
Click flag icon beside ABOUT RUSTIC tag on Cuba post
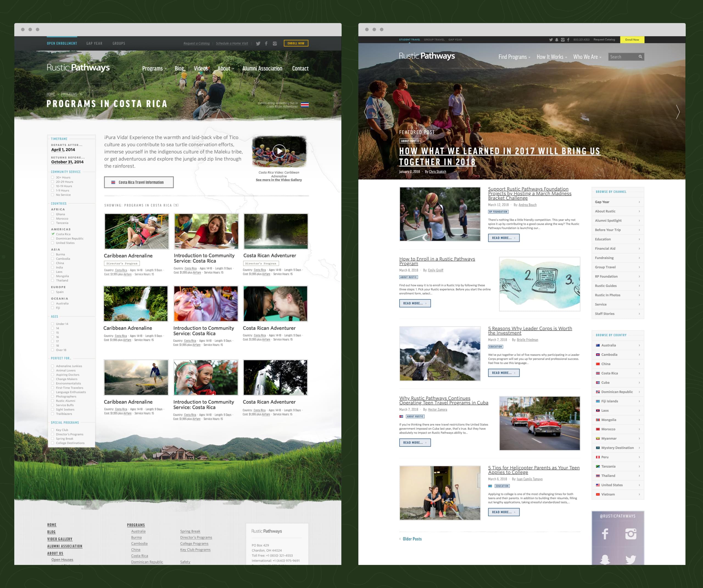(x=401, y=417)
